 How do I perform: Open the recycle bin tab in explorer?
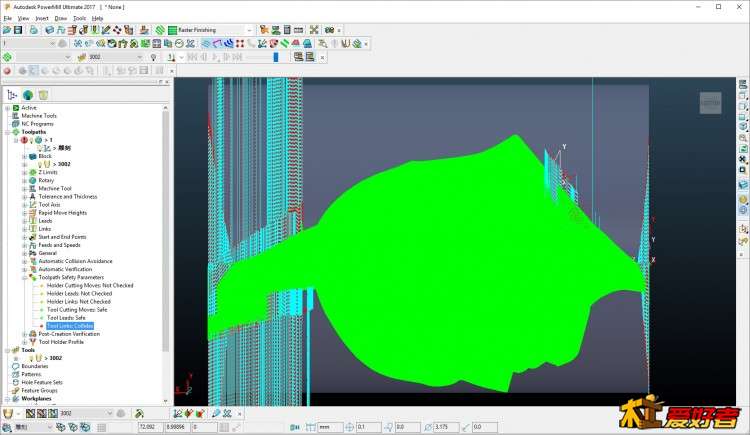coord(44,95)
